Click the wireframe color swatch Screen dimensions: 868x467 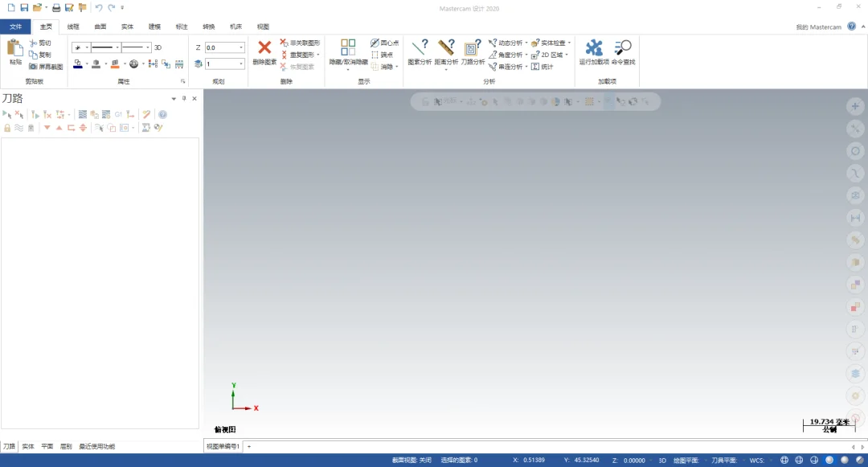[x=77, y=64]
